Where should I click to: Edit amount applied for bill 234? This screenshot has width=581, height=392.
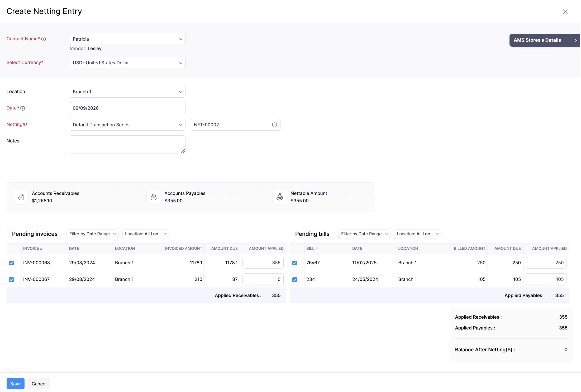pos(546,279)
